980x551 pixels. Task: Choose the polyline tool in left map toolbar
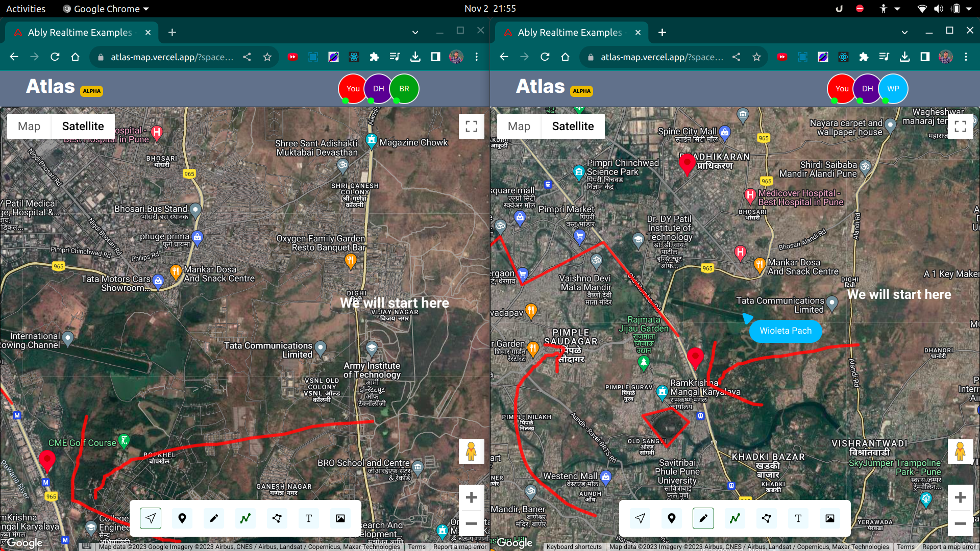point(246,518)
